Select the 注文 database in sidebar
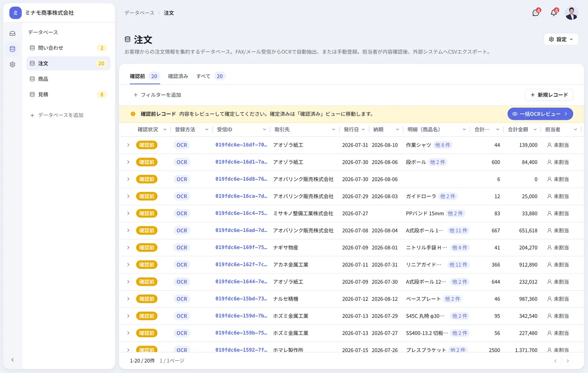588x373 pixels. (68, 63)
